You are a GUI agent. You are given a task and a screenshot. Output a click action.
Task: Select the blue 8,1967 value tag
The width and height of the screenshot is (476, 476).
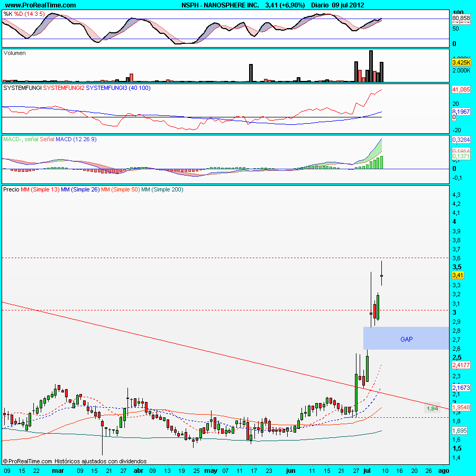[461, 112]
